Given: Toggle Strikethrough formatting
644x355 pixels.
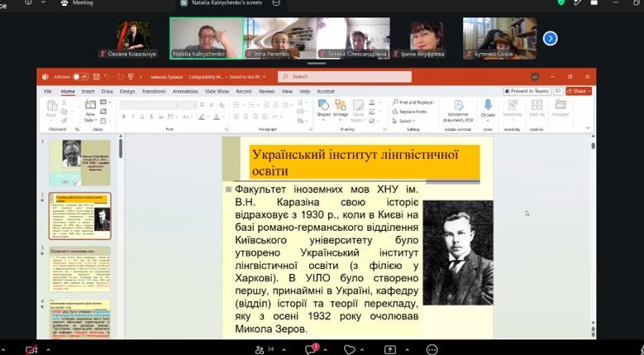Looking at the screenshot, I should 161,118.
